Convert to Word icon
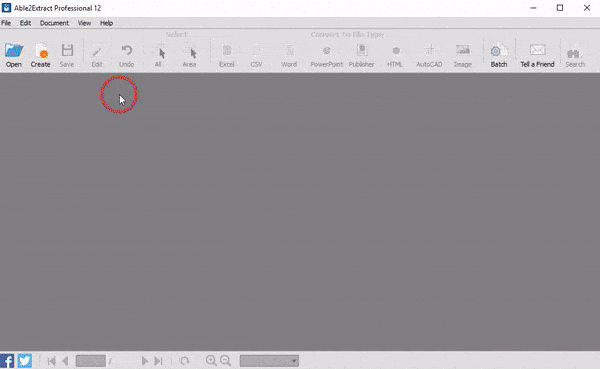The width and height of the screenshot is (600, 369). (289, 50)
